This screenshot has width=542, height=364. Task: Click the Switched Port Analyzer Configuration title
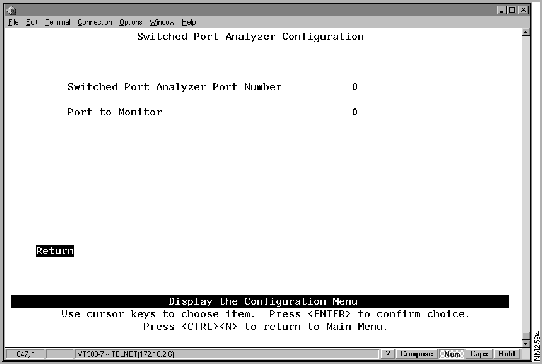(x=250, y=36)
